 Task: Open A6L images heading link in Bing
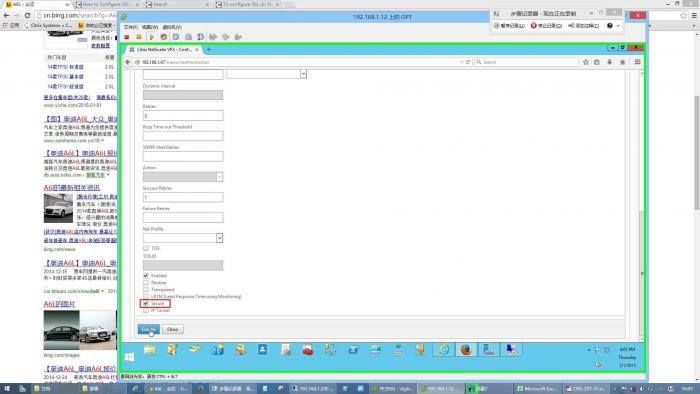pos(59,304)
